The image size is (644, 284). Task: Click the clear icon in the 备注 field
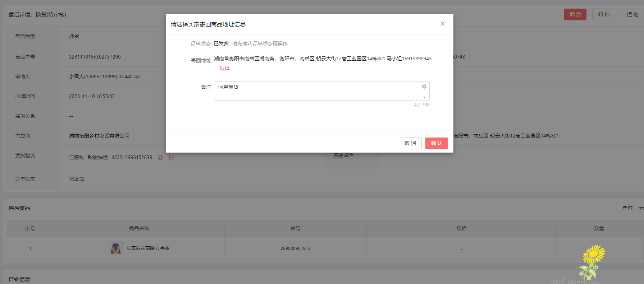424,87
